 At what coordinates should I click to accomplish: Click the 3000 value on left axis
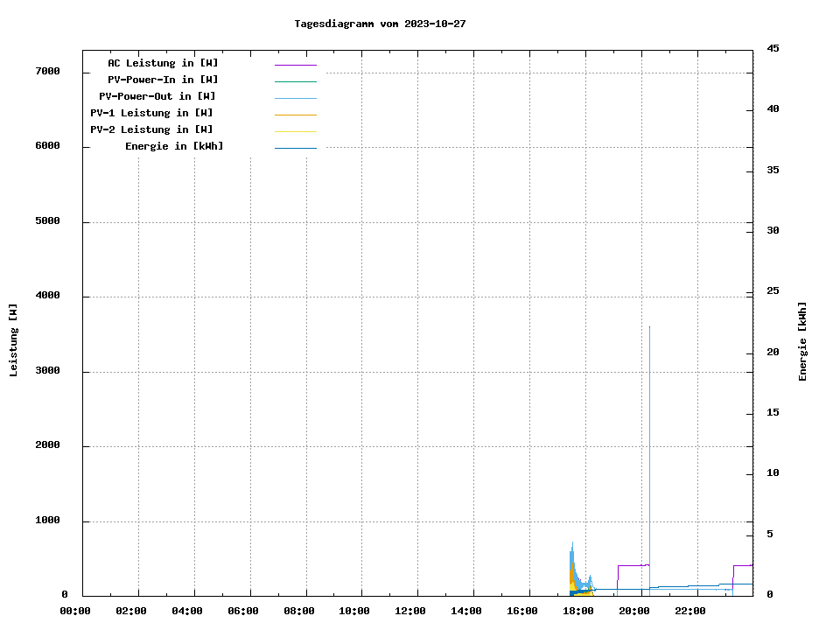[x=47, y=371]
